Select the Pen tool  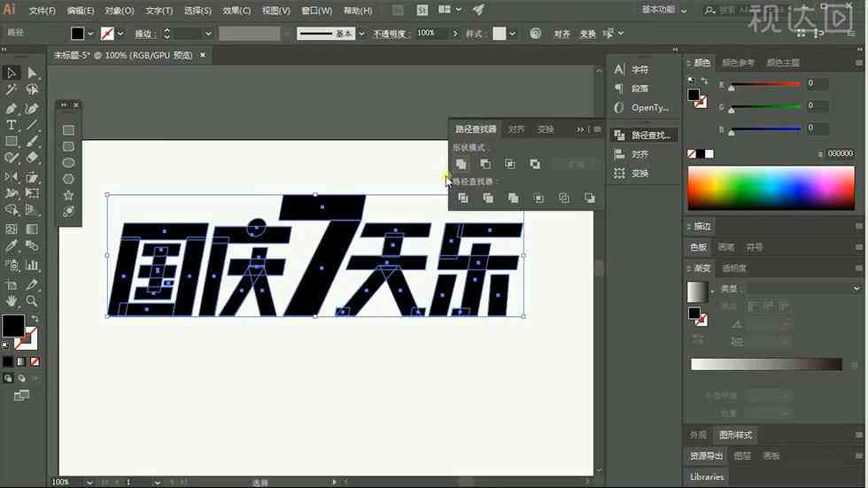click(x=11, y=108)
